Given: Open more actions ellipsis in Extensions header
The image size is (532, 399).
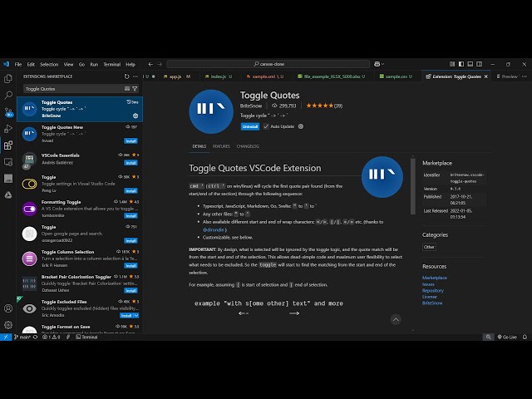Looking at the screenshot, I should (x=135, y=76).
